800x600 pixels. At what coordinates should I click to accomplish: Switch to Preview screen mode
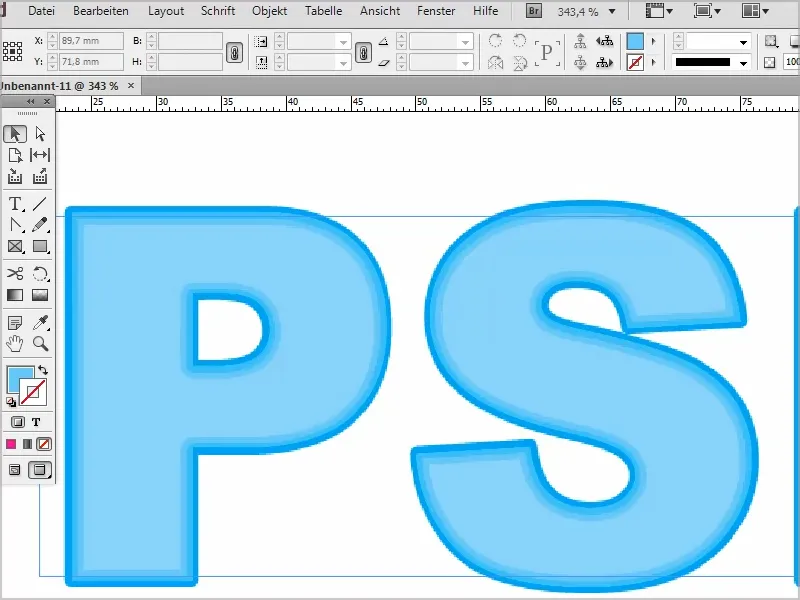(40, 470)
